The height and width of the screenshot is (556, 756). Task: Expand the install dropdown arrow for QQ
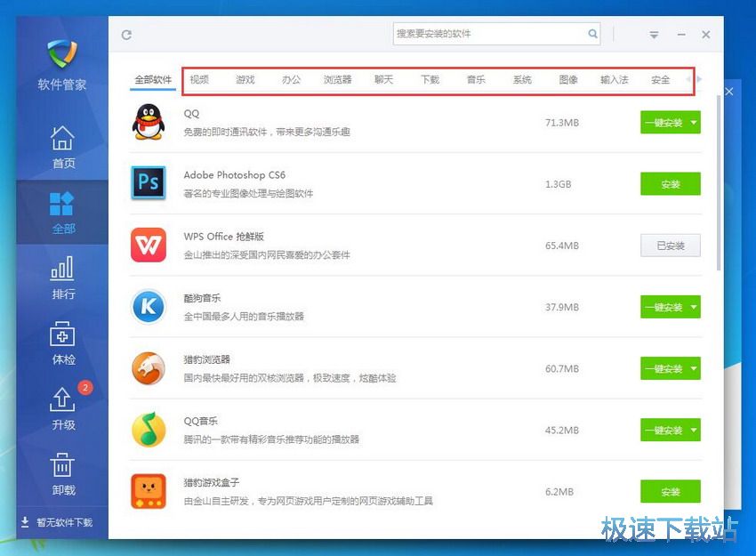(x=694, y=123)
